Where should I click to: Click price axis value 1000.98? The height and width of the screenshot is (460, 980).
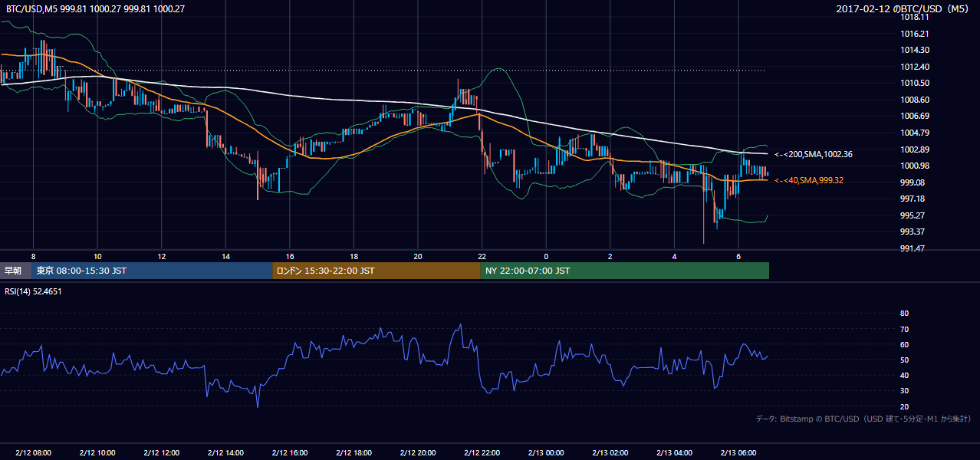(x=914, y=166)
